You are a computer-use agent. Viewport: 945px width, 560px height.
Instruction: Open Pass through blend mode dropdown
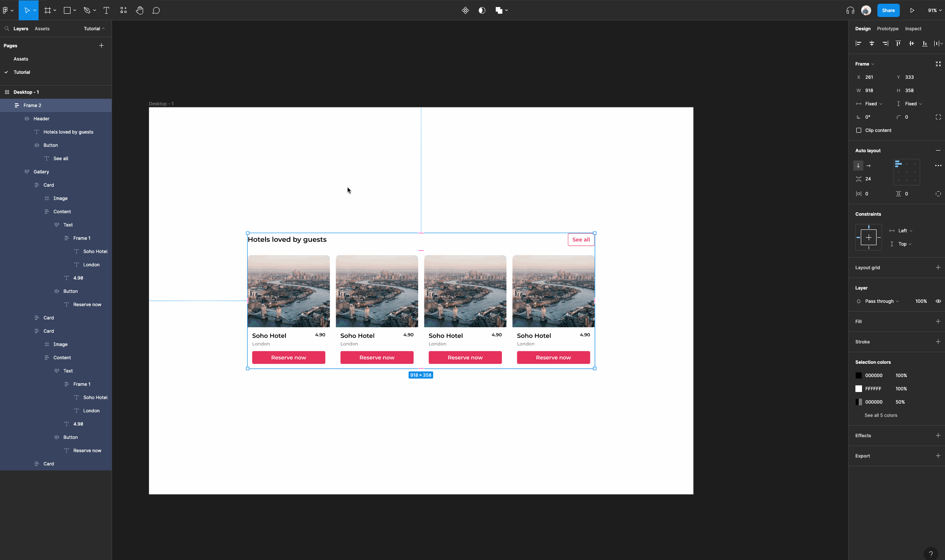pyautogui.click(x=882, y=301)
